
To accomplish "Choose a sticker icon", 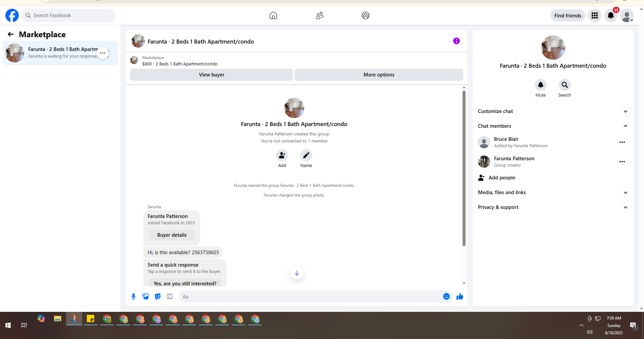I will coord(158,296).
